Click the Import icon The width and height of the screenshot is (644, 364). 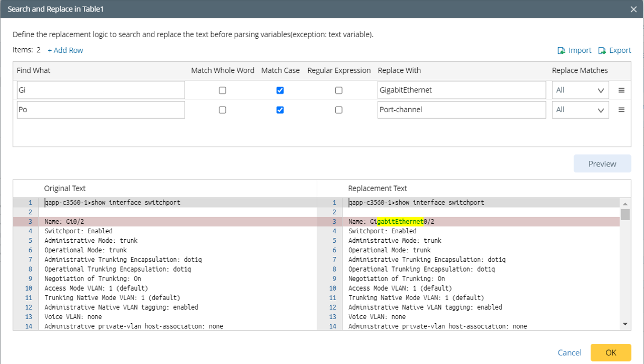pyautogui.click(x=562, y=51)
